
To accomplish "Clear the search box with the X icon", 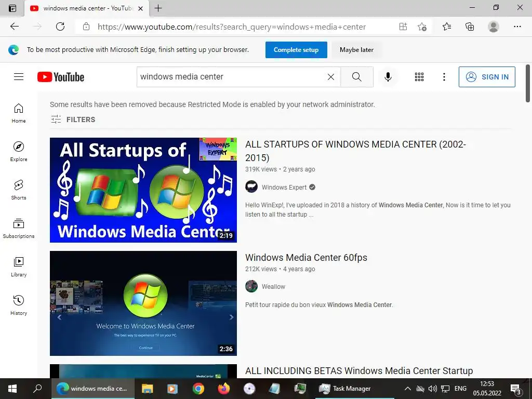I will (x=331, y=77).
